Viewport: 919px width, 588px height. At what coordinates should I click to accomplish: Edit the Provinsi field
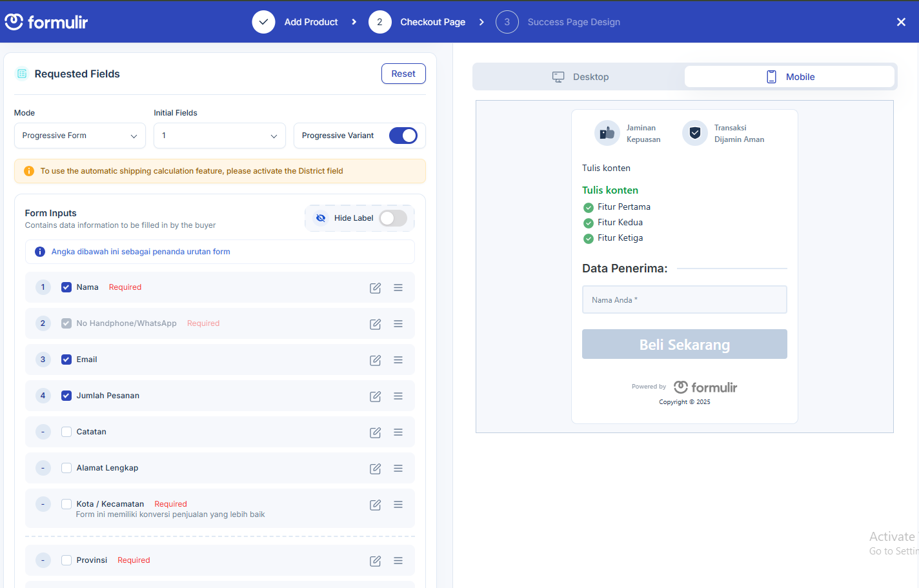(375, 561)
